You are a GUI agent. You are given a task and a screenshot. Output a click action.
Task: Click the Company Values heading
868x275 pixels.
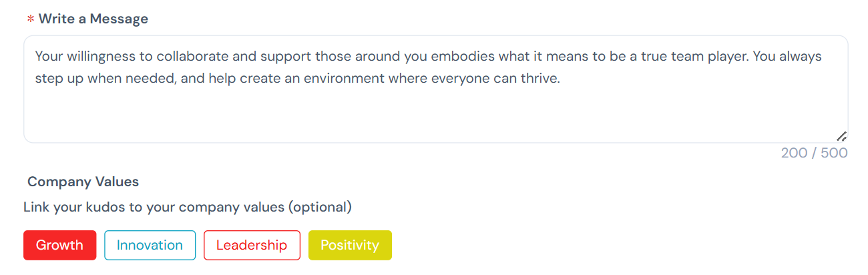pos(83,182)
